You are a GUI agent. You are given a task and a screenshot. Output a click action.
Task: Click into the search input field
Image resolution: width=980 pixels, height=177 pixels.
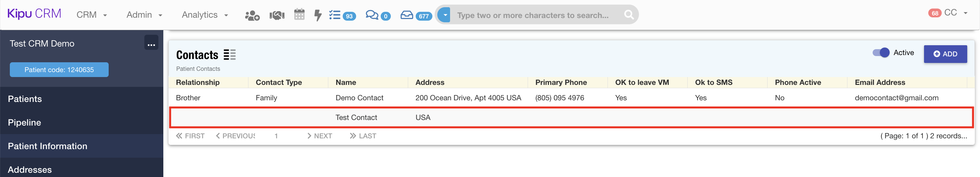tap(533, 15)
